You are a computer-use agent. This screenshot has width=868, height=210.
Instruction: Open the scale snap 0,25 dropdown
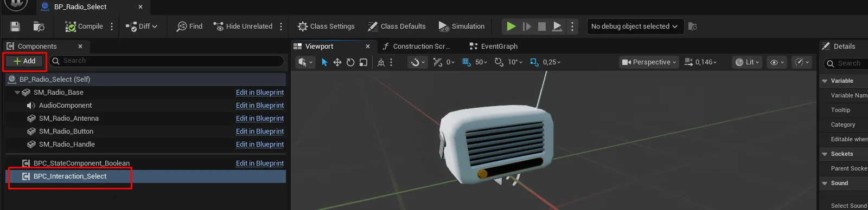[x=552, y=62]
